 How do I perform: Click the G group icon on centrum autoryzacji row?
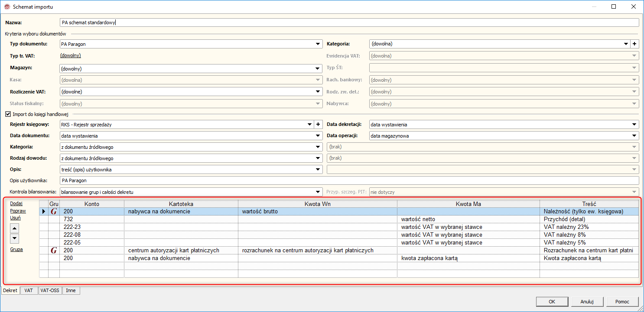coord(54,251)
